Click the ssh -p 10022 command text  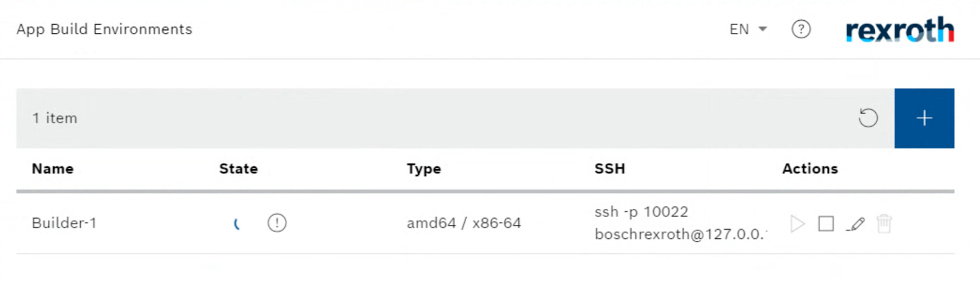coord(641,212)
